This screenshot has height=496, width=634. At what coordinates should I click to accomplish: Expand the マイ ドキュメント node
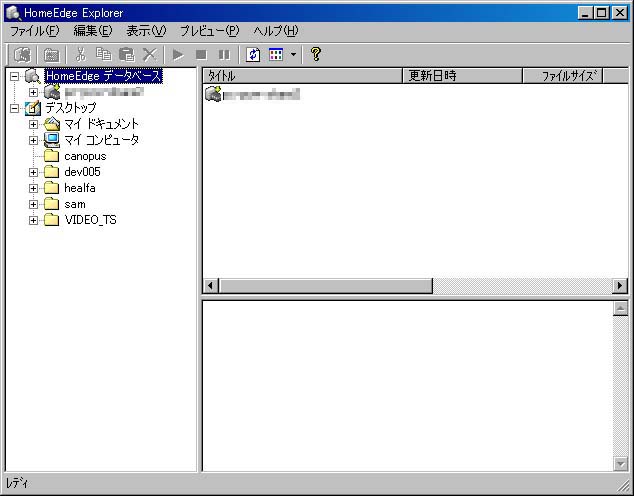click(34, 124)
